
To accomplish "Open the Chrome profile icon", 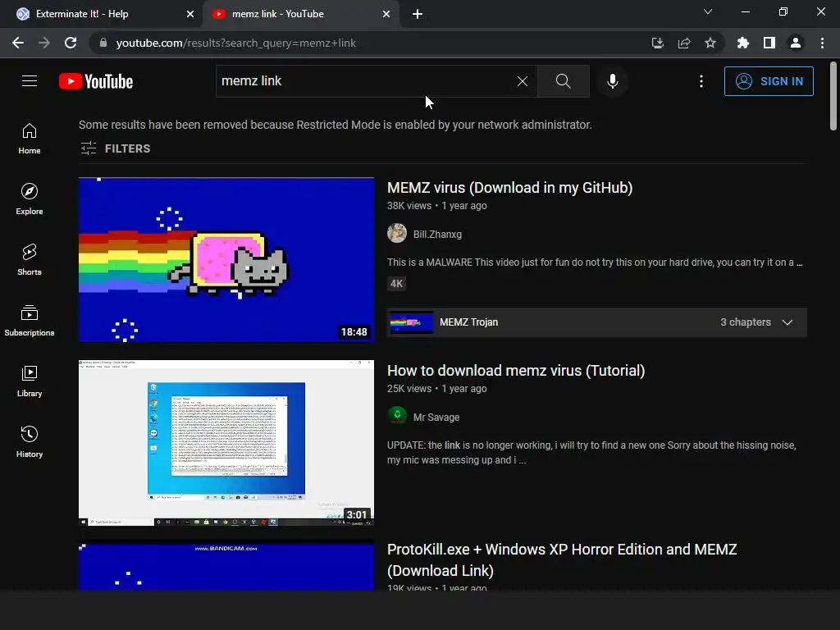I will (x=796, y=43).
